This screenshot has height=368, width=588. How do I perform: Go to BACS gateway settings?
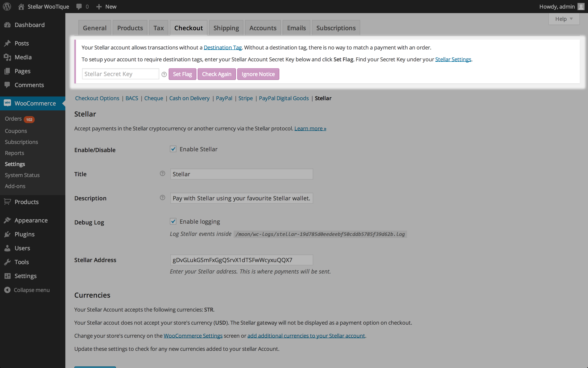point(132,98)
